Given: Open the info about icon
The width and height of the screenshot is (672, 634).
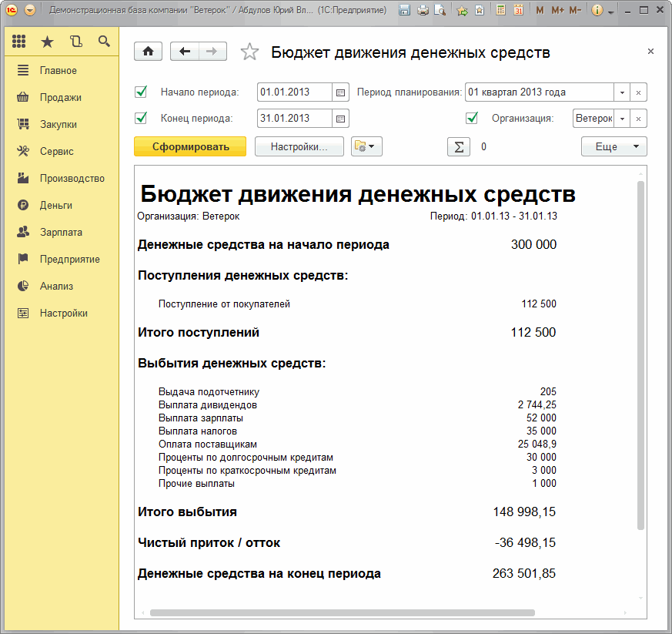Looking at the screenshot, I should 597,10.
